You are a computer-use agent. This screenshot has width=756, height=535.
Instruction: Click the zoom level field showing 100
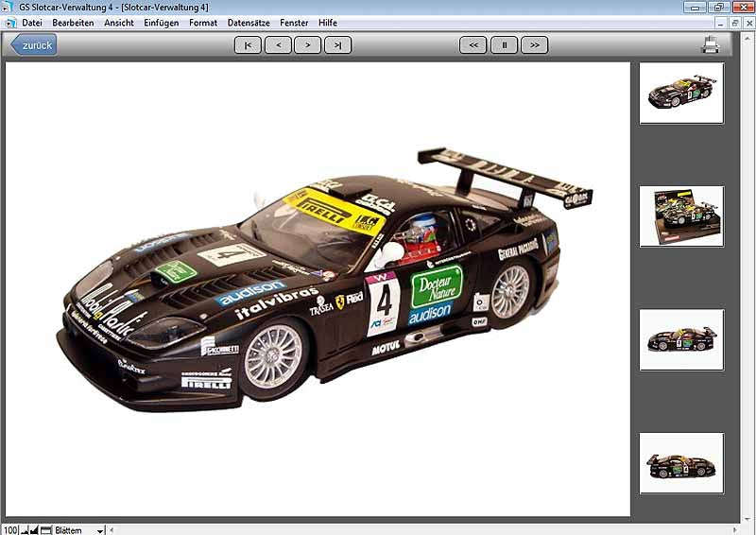pos(9,529)
